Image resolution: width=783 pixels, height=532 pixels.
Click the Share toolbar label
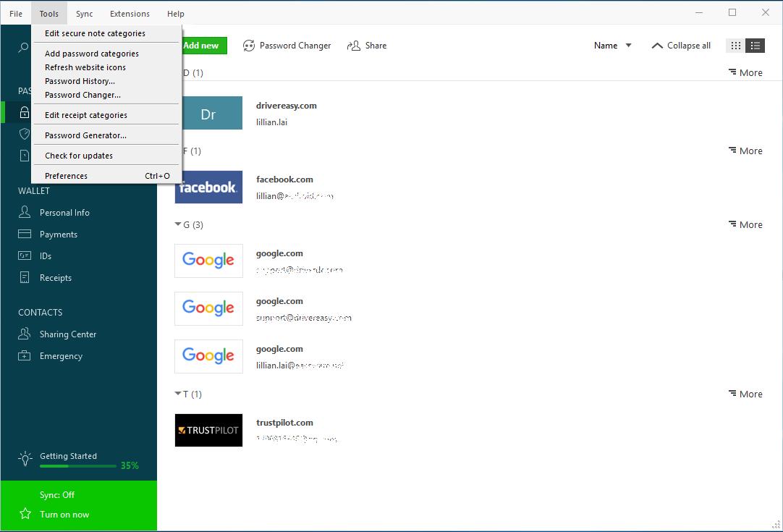point(376,46)
